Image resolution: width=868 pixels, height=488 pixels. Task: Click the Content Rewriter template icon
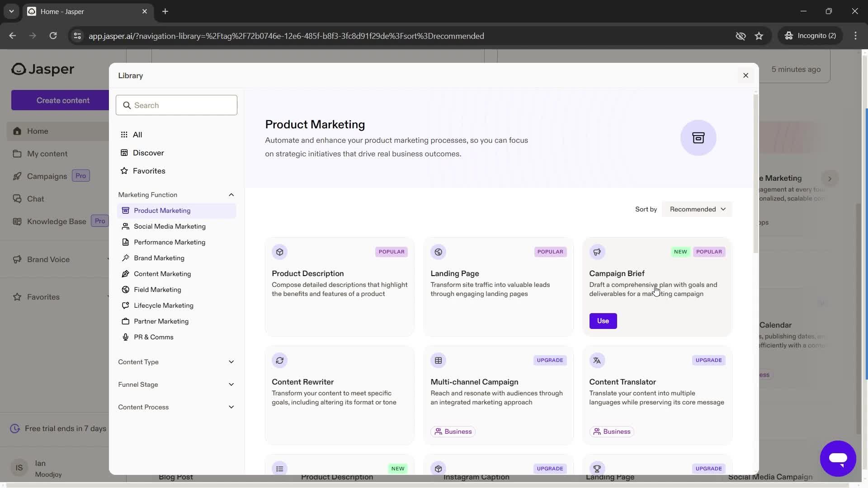pos(279,360)
